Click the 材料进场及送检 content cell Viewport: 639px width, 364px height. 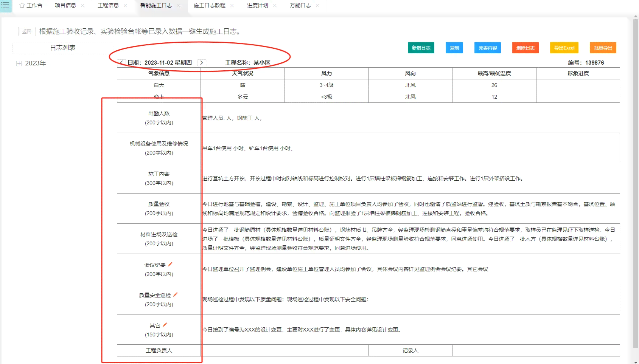(410, 239)
